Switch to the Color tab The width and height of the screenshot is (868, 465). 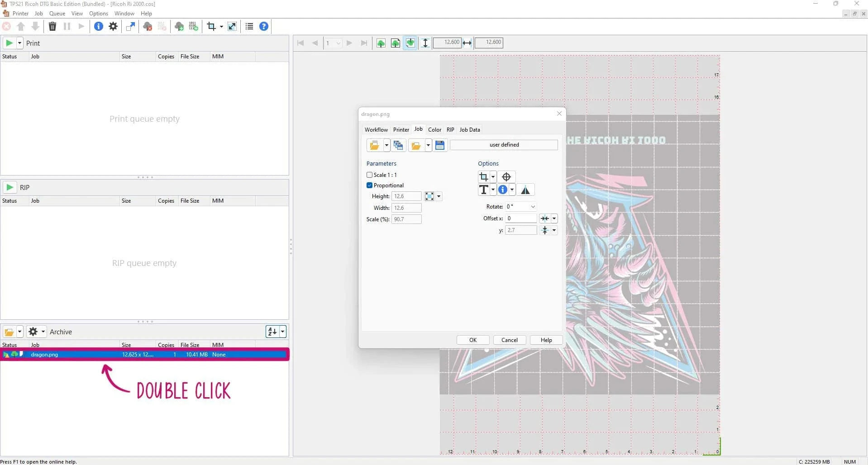click(x=434, y=130)
